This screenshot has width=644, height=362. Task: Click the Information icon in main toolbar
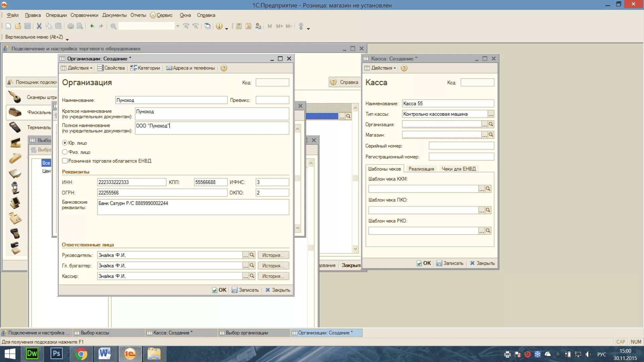(x=219, y=26)
